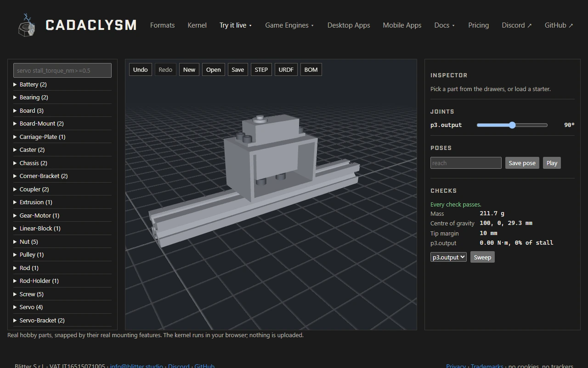
Task: Click the Centre of gravity value
Action: [506, 223]
